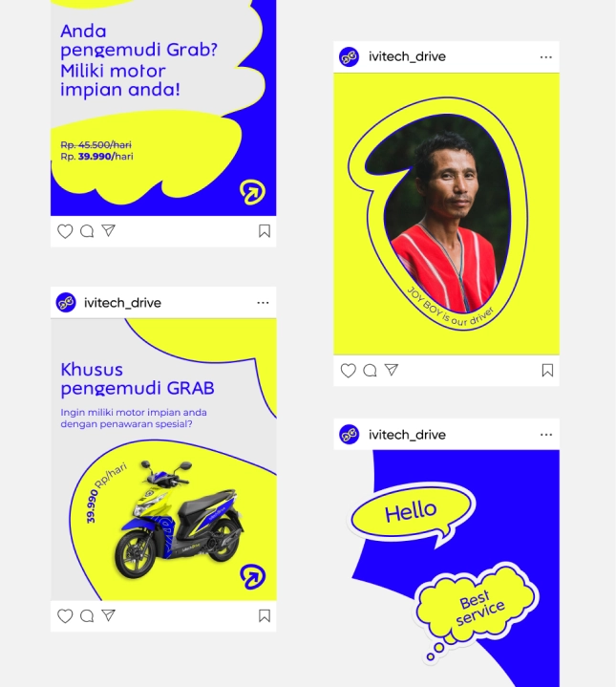Open ivitech_drive username on Hello post
616x687 pixels.
pos(407,435)
